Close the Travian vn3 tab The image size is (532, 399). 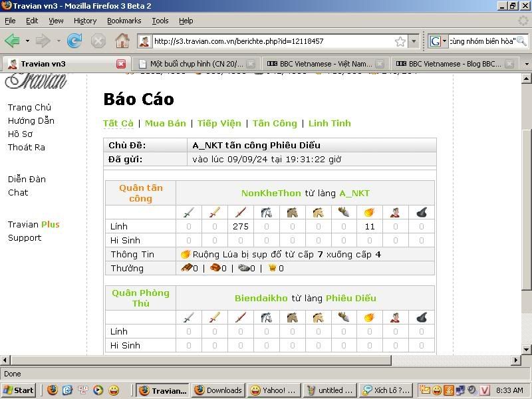coord(121,64)
